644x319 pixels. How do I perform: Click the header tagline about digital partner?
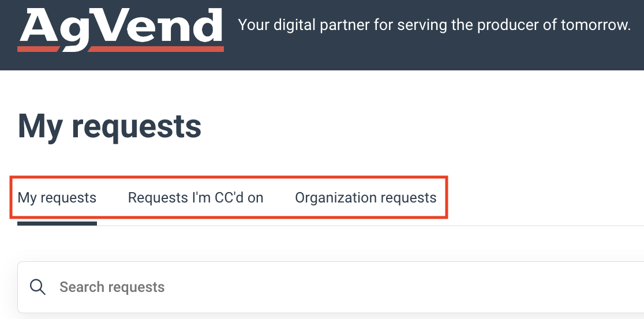[x=434, y=25]
